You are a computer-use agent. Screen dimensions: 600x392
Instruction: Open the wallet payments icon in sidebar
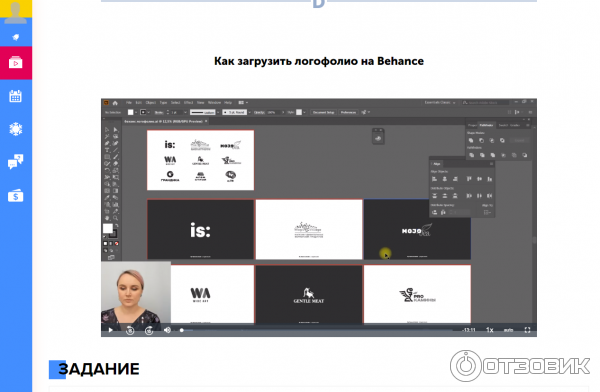(16, 196)
